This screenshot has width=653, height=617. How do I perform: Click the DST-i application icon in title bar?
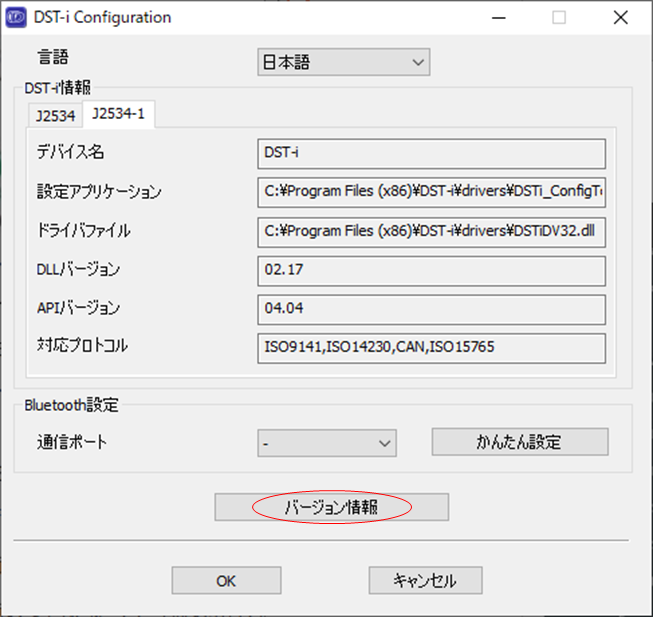click(x=16, y=17)
